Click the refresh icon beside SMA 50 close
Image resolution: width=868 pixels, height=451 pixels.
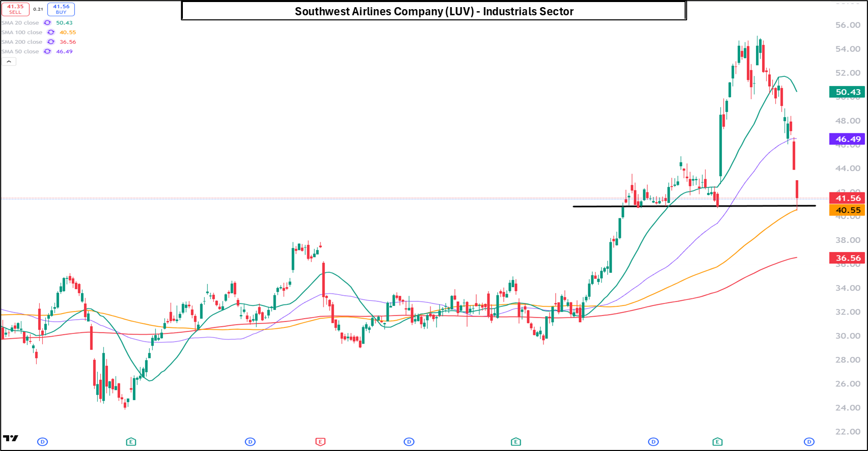[47, 52]
